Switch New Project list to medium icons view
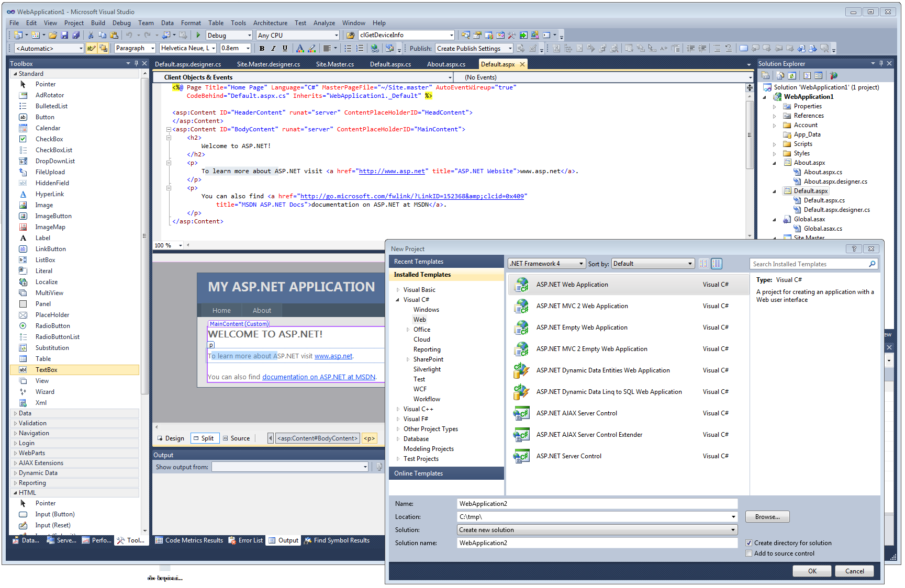This screenshot has height=588, width=905. click(717, 264)
